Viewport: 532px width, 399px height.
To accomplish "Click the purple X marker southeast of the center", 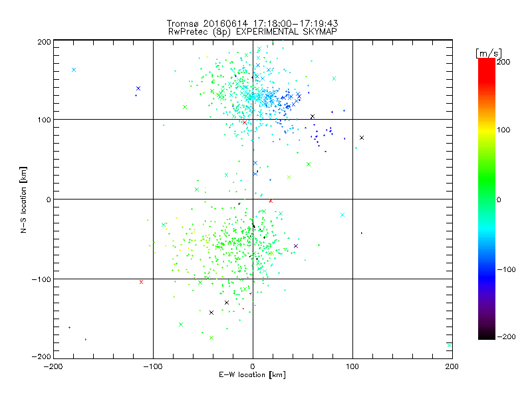I will tap(296, 246).
